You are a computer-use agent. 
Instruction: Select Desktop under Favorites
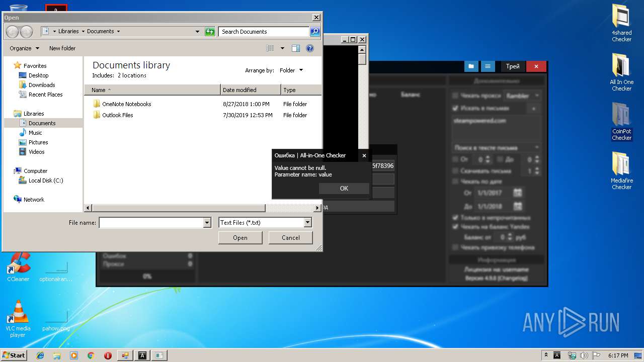39,75
